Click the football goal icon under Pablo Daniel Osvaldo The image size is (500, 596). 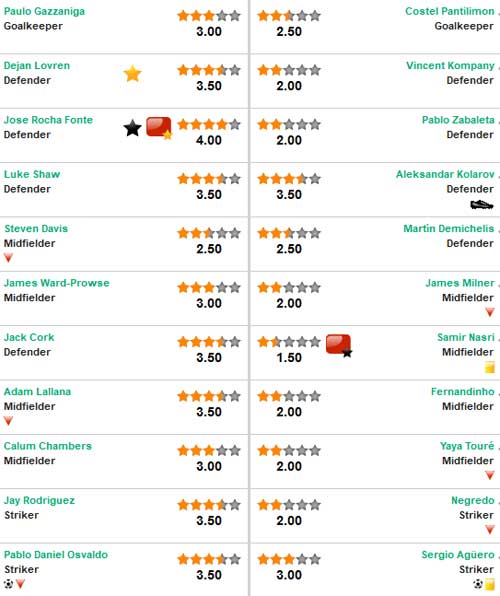[x=8, y=583]
